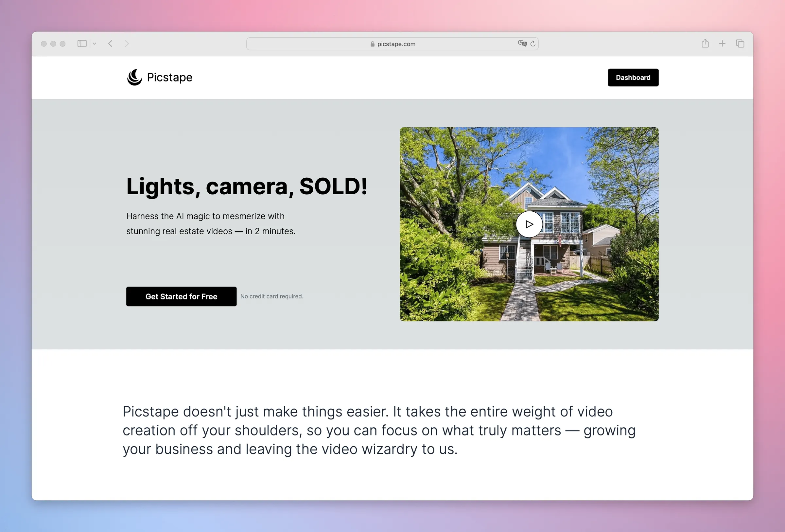Expand the sidebar options chevron
This screenshot has width=785, height=532.
click(95, 44)
